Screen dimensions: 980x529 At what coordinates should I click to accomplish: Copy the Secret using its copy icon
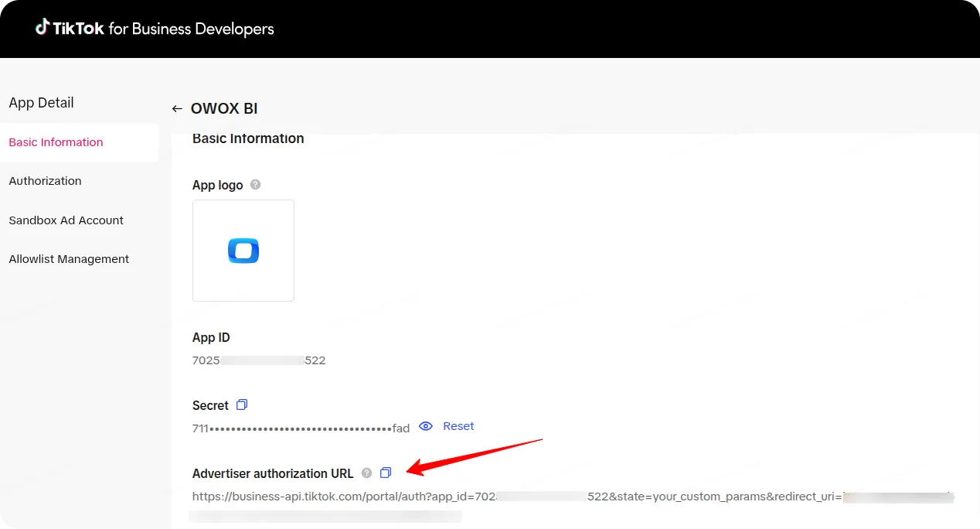(x=242, y=404)
